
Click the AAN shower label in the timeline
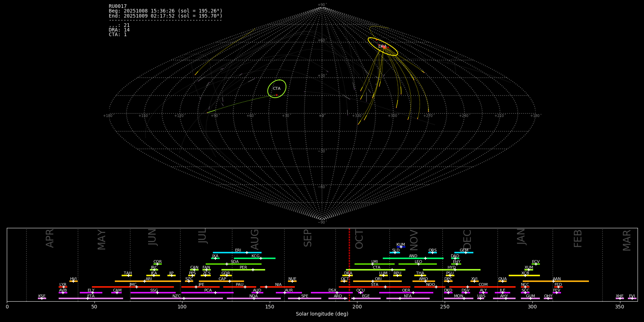557,279
